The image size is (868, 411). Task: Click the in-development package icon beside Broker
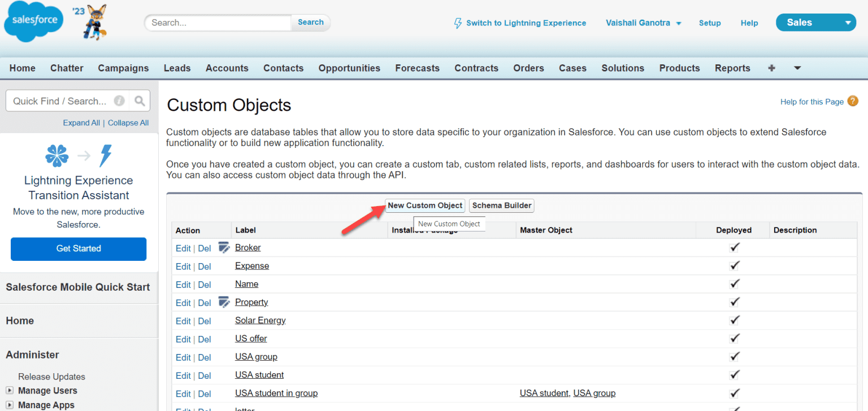[x=224, y=247]
